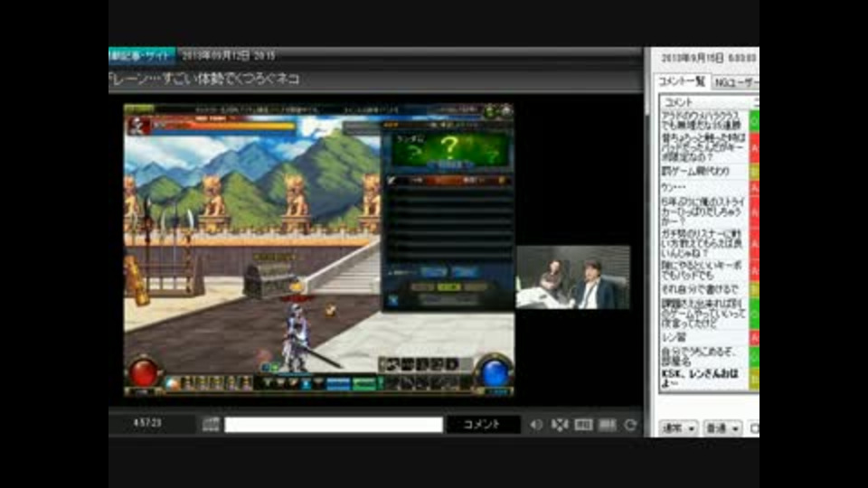Click the blue mana orb in game
The width and height of the screenshot is (868, 488).
(x=495, y=372)
